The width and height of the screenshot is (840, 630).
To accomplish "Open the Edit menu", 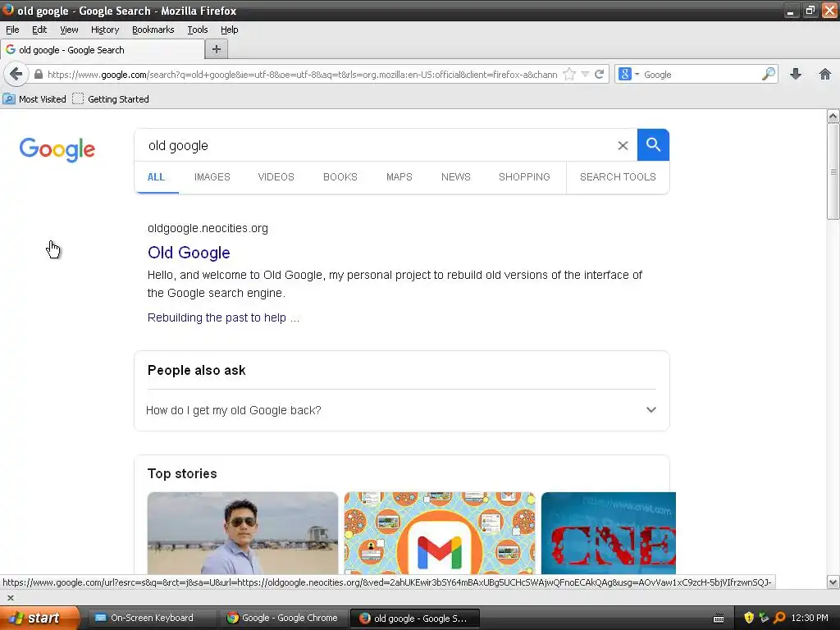I will (x=39, y=30).
